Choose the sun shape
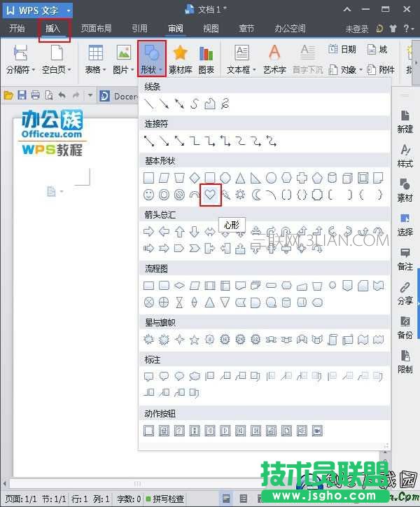Image resolution: width=420 pixels, height=507 pixels. click(x=240, y=195)
